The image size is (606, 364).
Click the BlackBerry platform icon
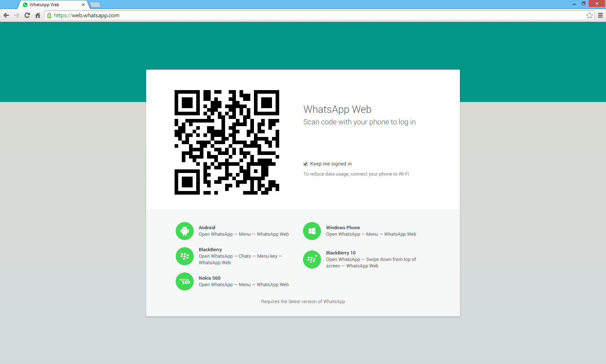tap(185, 256)
